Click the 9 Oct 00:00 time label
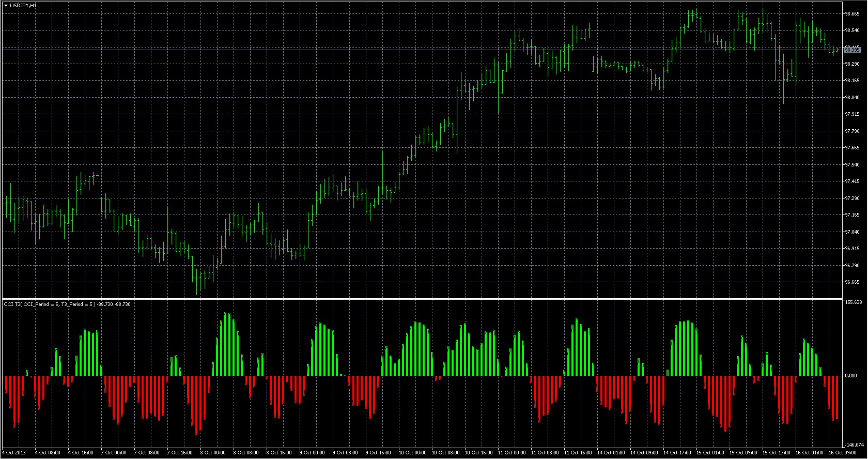Screen dimensions: 868x459 point(312,453)
